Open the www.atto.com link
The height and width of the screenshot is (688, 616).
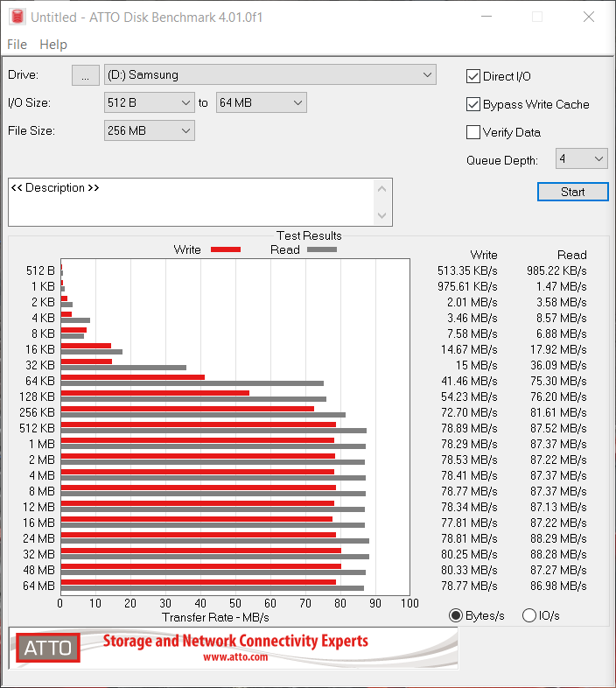235,656
